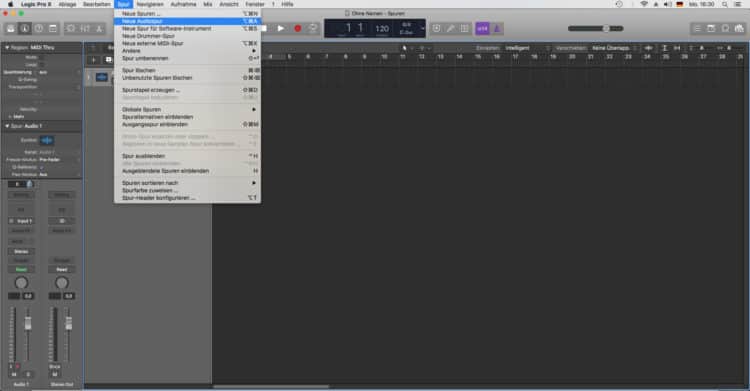The width and height of the screenshot is (750, 391).
Task: Open the Bearbeiten menu in the menu bar
Action: tap(97, 4)
